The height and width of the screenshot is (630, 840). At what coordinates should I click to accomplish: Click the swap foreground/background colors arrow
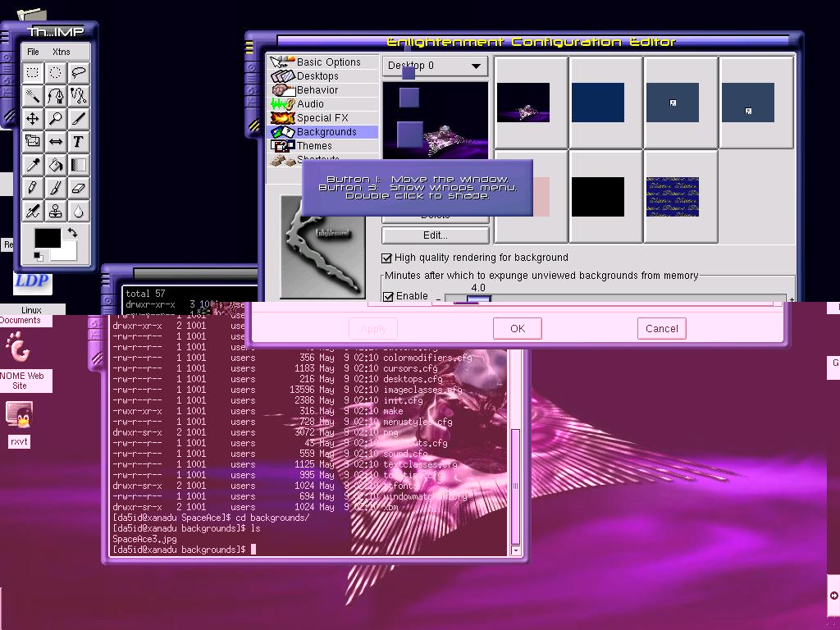[x=72, y=234]
